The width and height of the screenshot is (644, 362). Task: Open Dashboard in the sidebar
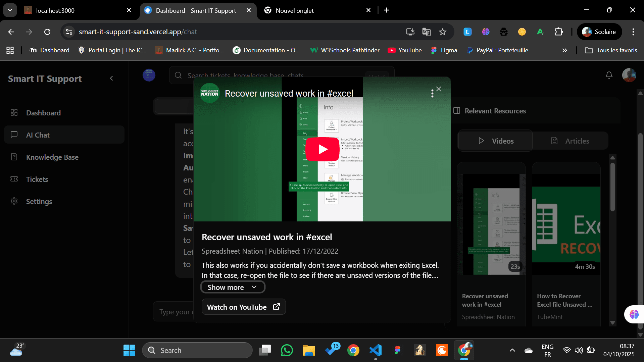tap(64, 113)
